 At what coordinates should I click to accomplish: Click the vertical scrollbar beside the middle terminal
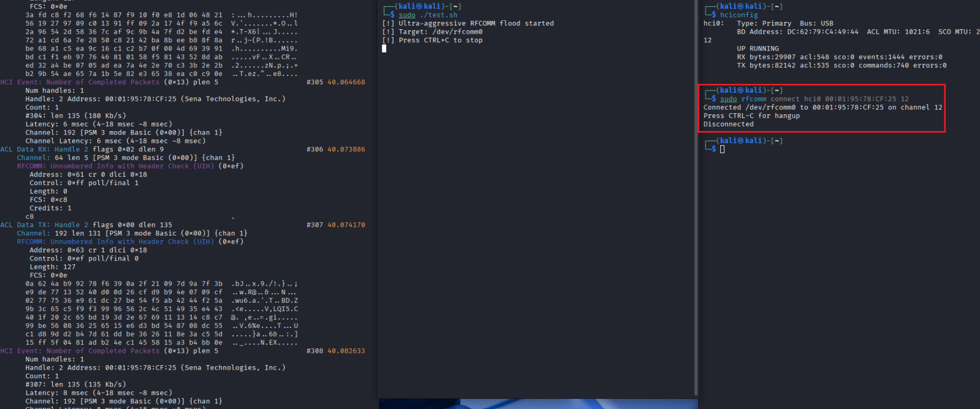pyautogui.click(x=696, y=197)
